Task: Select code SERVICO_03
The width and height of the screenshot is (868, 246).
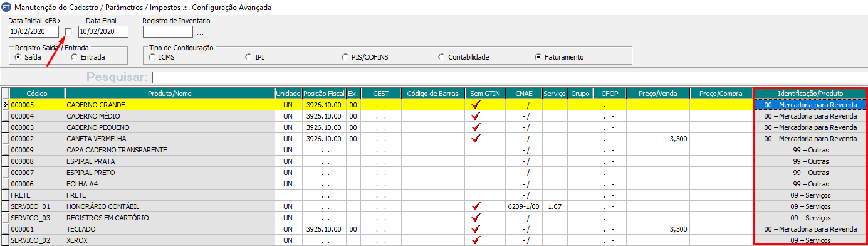Action: 37,218
